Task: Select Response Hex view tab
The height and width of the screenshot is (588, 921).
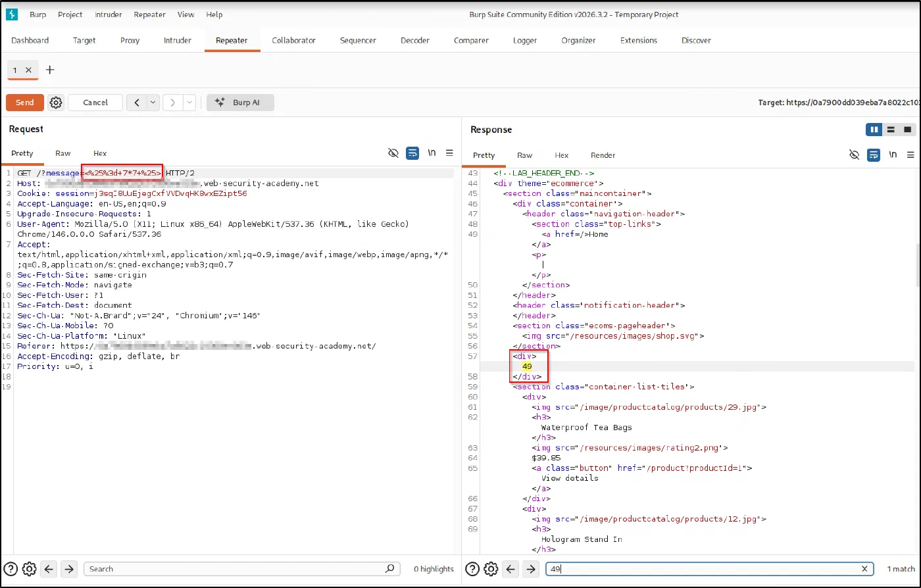Action: click(562, 155)
